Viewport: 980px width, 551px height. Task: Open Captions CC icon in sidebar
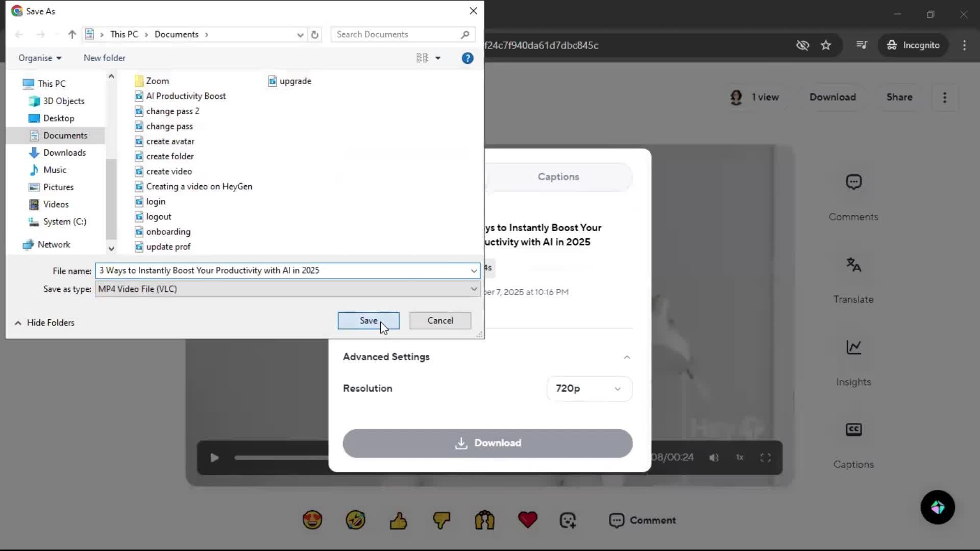coord(853,430)
